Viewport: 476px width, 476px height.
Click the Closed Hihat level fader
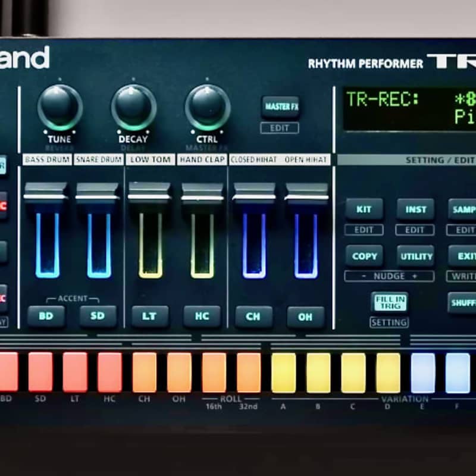point(254,192)
